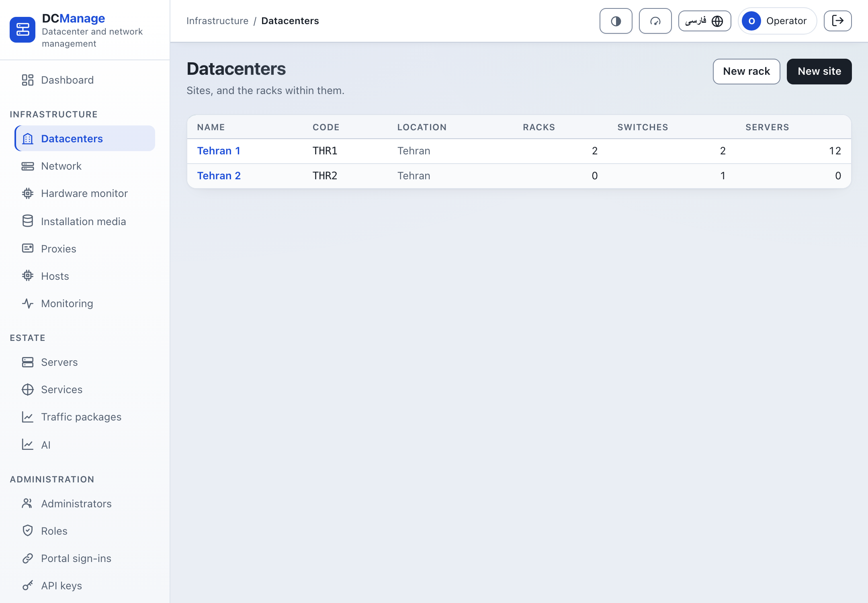
Task: Click Datacenters in the breadcrumb
Action: pyautogui.click(x=290, y=21)
